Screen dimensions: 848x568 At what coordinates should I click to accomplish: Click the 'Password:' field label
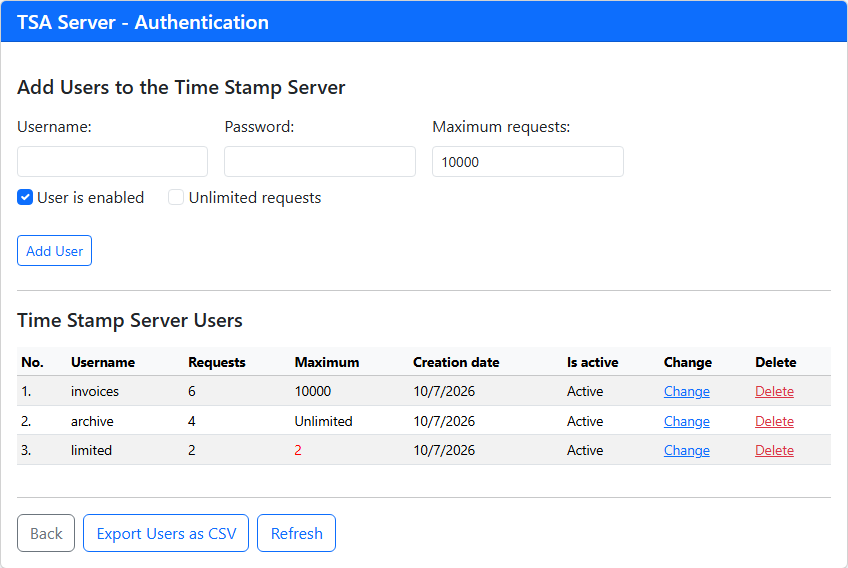click(x=259, y=127)
